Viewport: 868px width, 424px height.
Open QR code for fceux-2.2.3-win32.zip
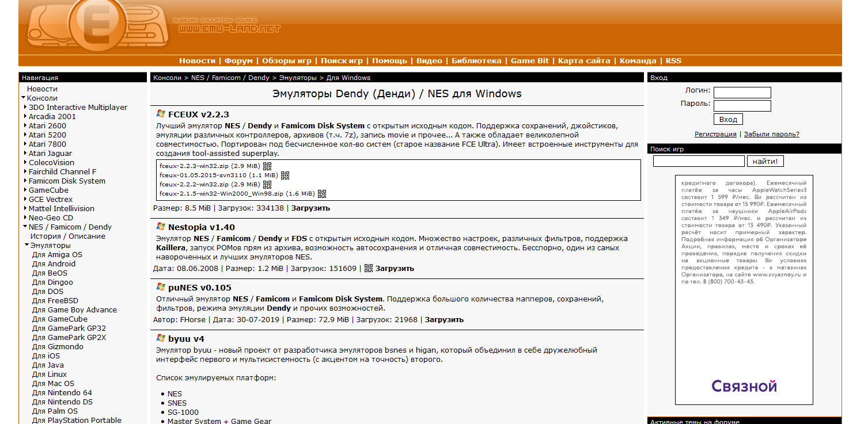267,166
